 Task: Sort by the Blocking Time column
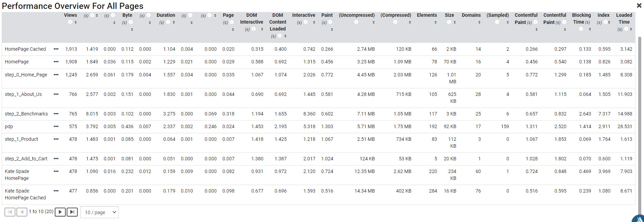(590, 29)
